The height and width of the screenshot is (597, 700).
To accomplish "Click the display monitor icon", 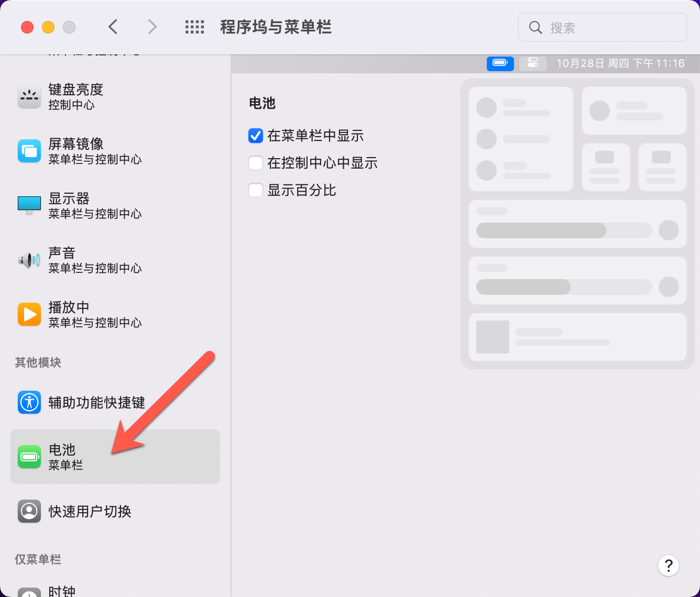I will (x=29, y=205).
